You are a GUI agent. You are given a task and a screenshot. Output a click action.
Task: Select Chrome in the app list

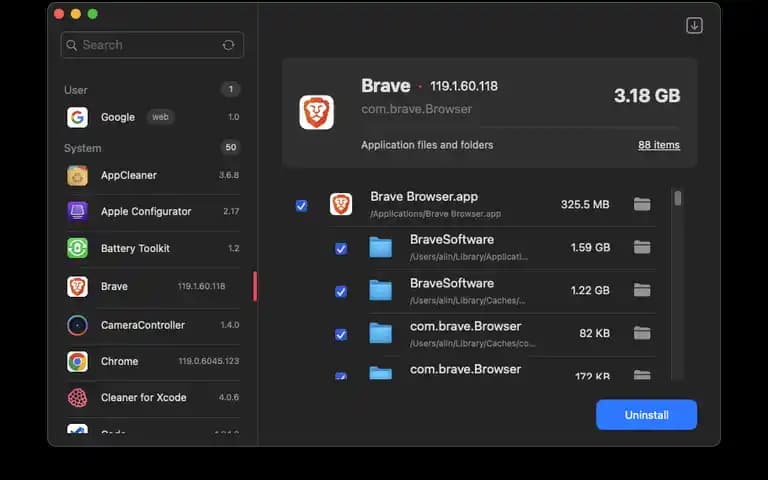pos(152,361)
